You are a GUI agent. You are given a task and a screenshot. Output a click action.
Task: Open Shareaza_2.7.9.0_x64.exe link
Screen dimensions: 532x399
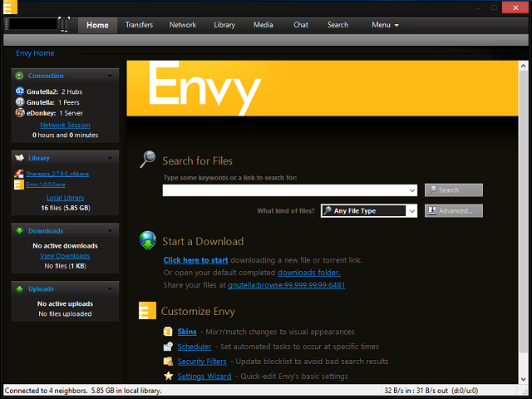(57, 174)
